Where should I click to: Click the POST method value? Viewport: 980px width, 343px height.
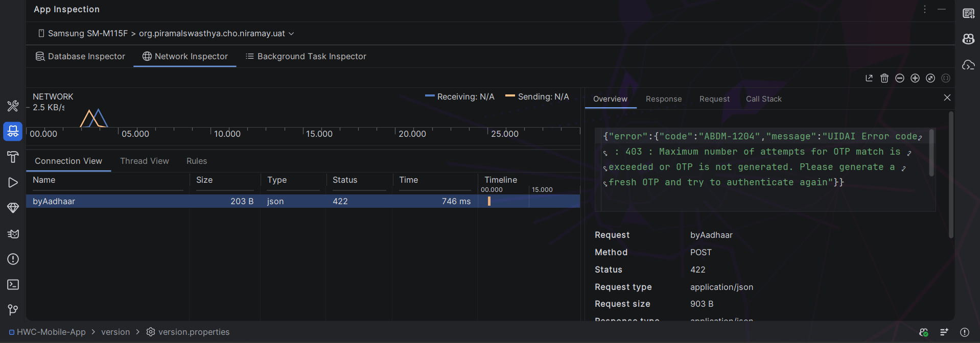701,252
